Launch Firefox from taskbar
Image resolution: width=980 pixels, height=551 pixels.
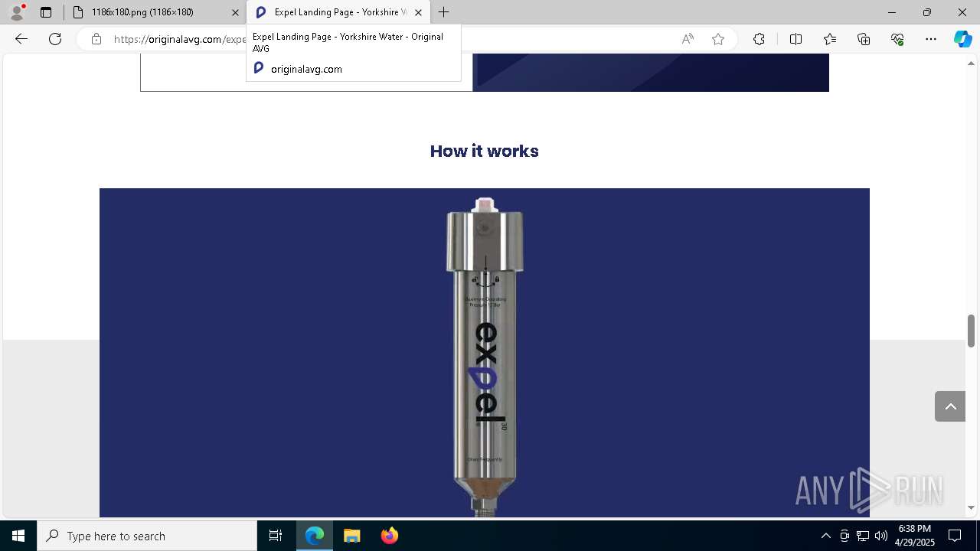[x=389, y=536]
